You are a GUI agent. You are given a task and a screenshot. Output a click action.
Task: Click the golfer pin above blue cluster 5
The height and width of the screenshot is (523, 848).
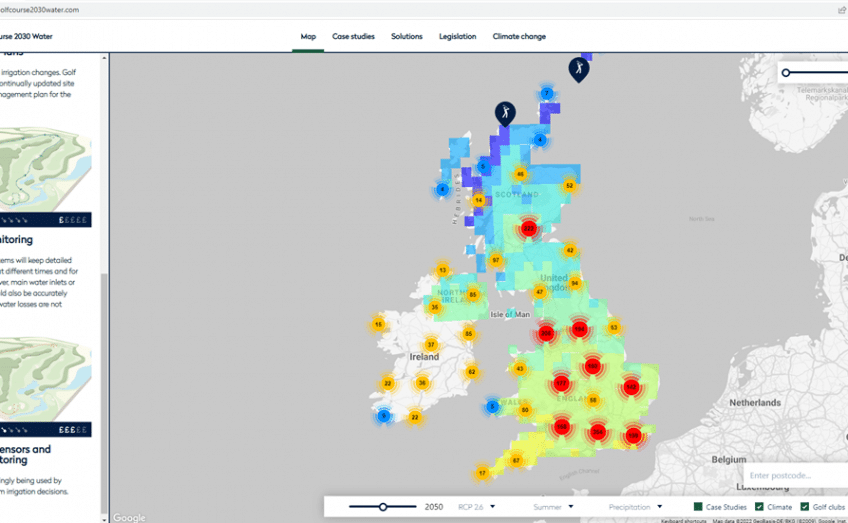[x=506, y=113]
